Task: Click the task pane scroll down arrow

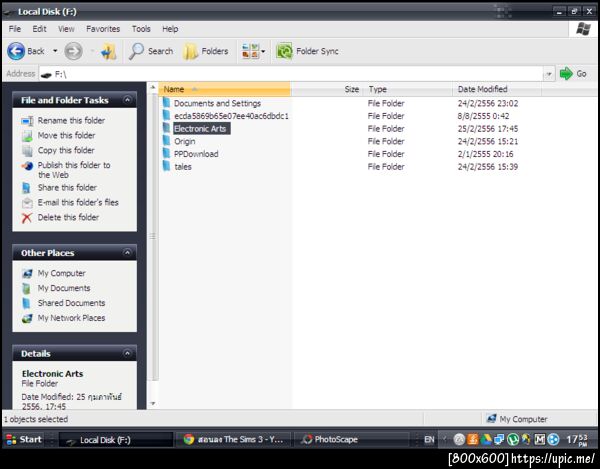Action: point(153,404)
